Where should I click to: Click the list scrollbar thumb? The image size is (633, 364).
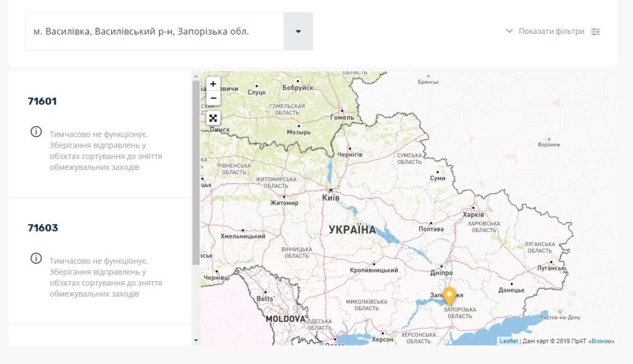196,173
